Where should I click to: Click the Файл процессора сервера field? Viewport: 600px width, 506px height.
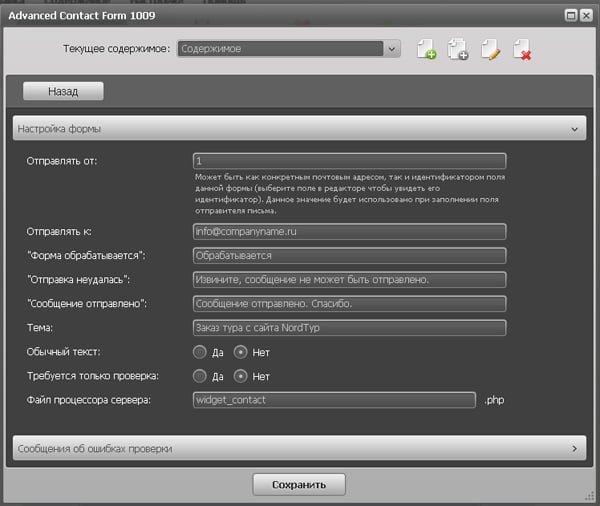[x=334, y=400]
